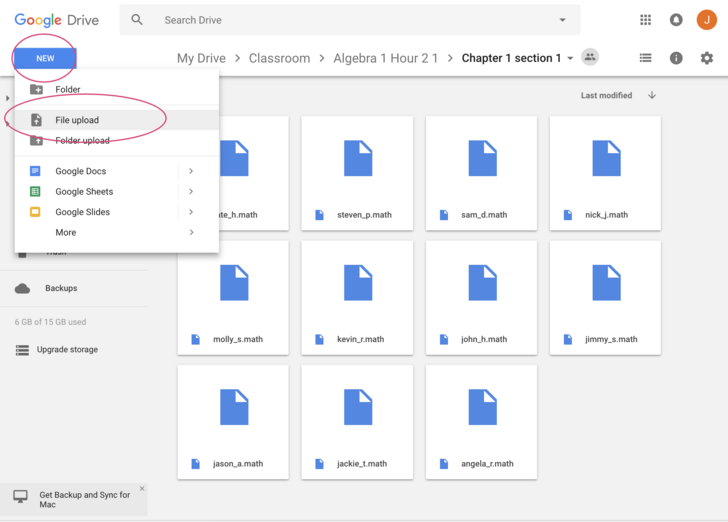Expand search options dropdown arrow

[563, 20]
